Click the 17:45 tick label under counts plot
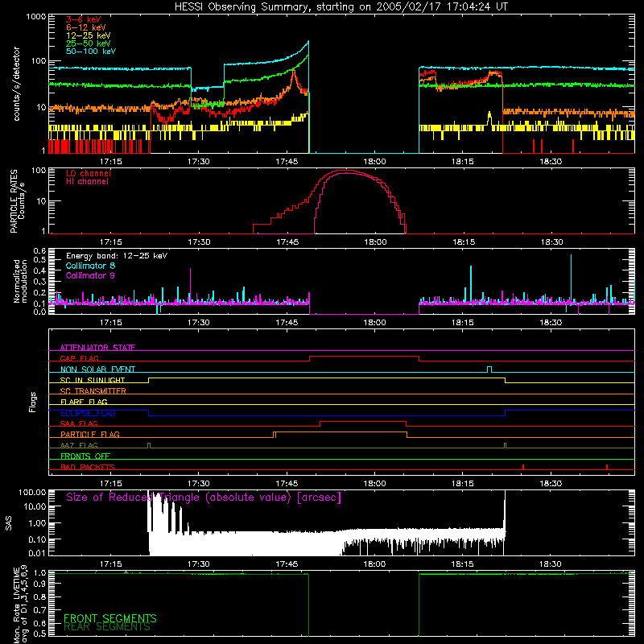This screenshot has height=644, width=644. point(287,162)
